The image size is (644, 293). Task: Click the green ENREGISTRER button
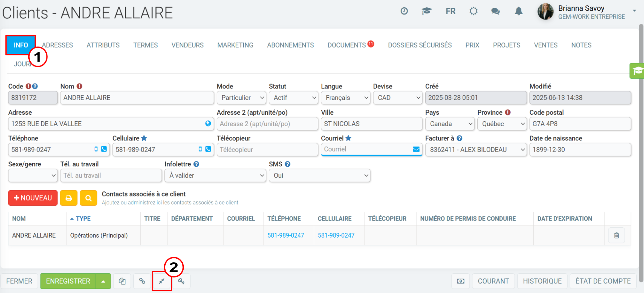tap(68, 281)
